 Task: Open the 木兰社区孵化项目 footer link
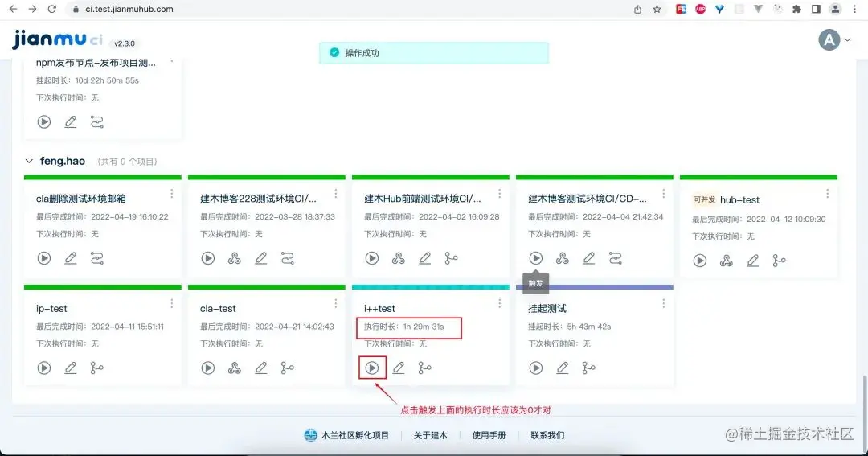click(x=347, y=436)
